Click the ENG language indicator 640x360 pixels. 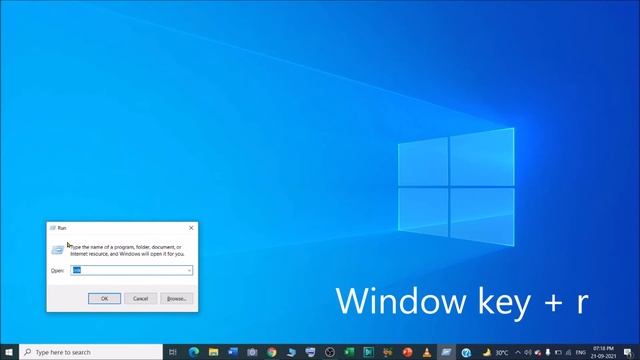[x=580, y=352]
